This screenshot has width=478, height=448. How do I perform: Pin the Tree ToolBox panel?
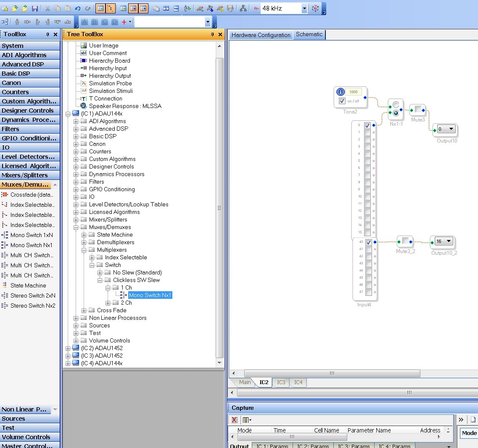pyautogui.click(x=212, y=34)
